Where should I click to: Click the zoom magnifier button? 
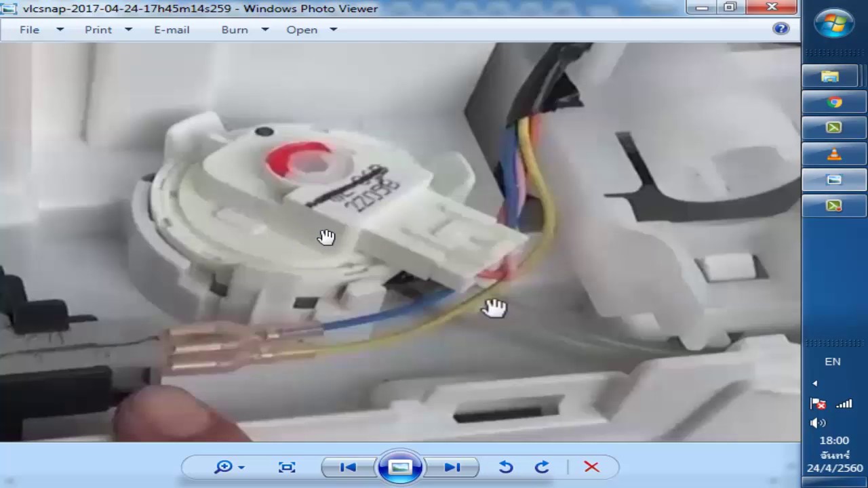[x=223, y=467]
